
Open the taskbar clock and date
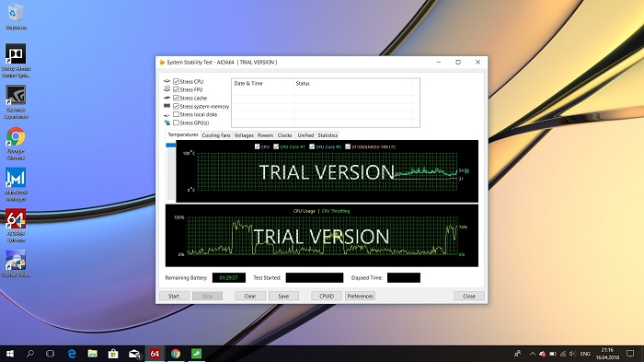(607, 354)
